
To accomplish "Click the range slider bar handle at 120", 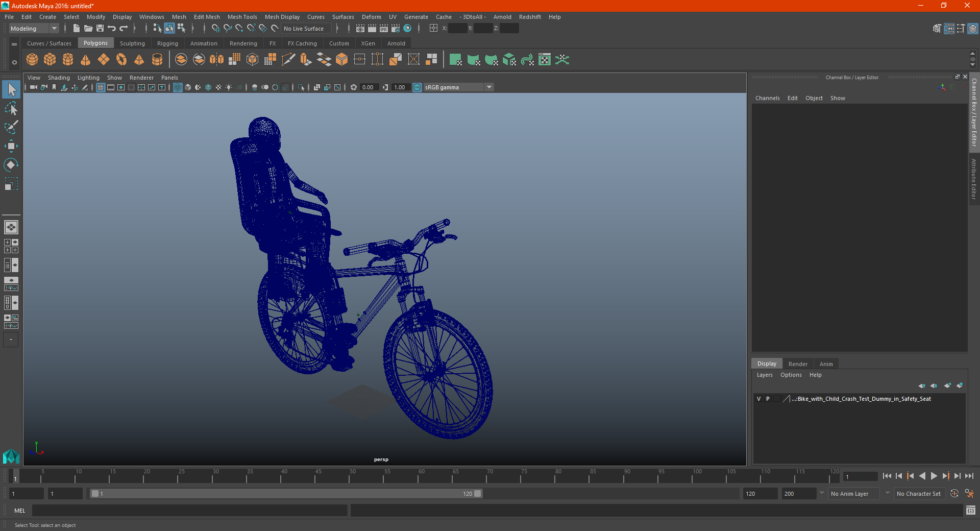I will tap(478, 494).
